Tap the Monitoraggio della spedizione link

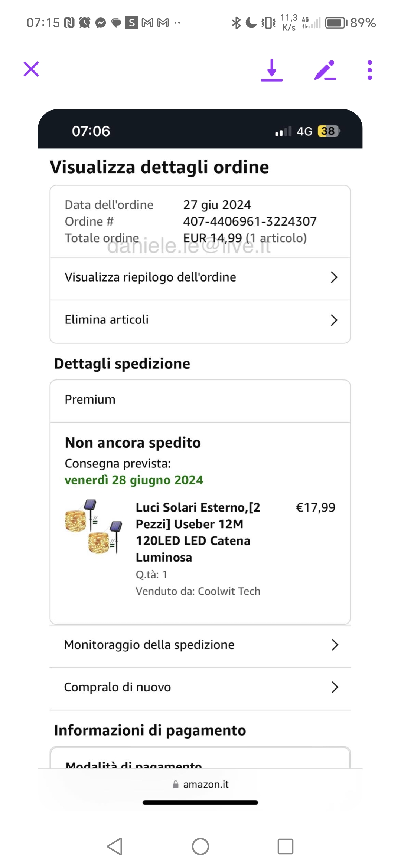149,645
